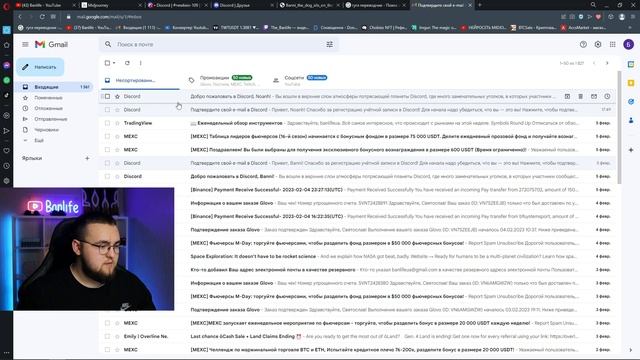Go to next page of emails
Viewport: 640px width, 360px height.
[607, 63]
